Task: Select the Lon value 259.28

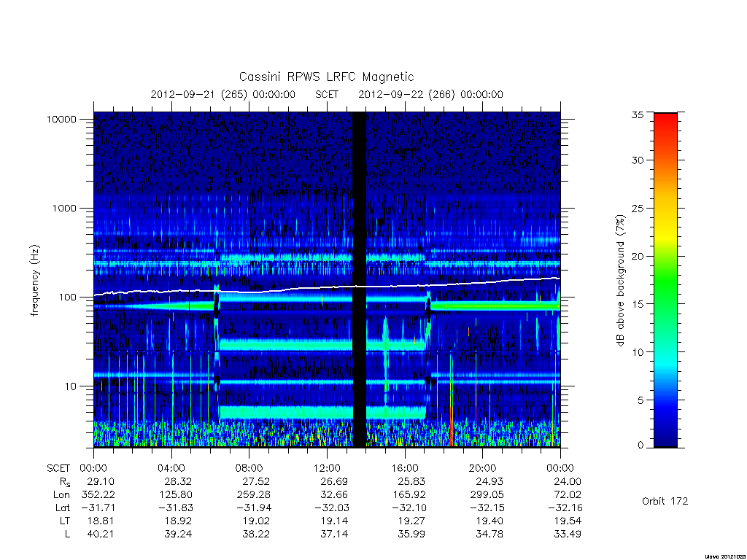Action: 253,495
